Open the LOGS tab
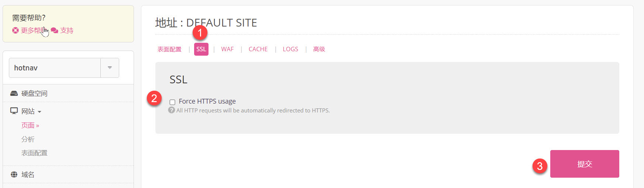The image size is (644, 188). 290,49
